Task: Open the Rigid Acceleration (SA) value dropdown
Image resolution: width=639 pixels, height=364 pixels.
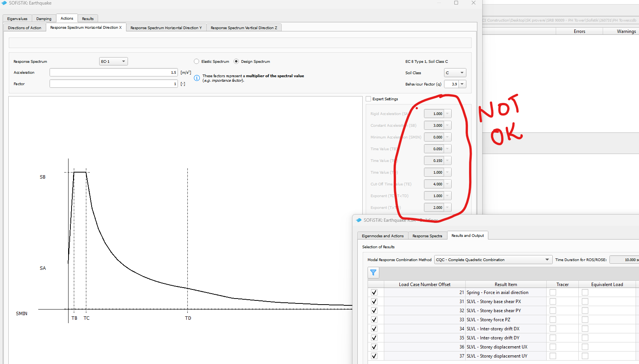Action: [447, 114]
